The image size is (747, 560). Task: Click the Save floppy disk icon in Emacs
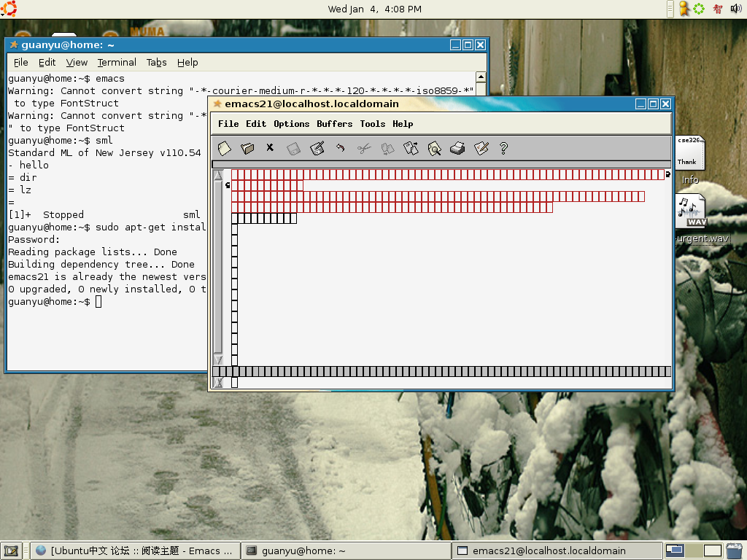[293, 149]
